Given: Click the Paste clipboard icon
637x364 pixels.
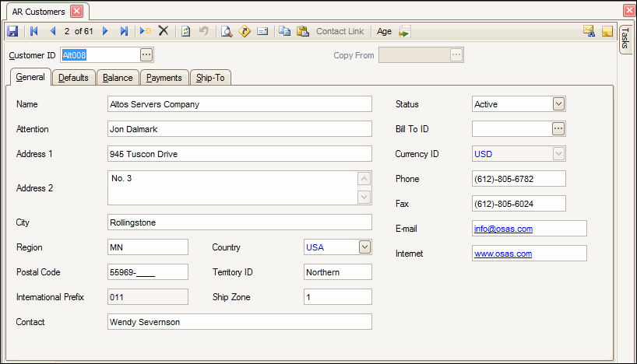Looking at the screenshot, I should coord(302,31).
